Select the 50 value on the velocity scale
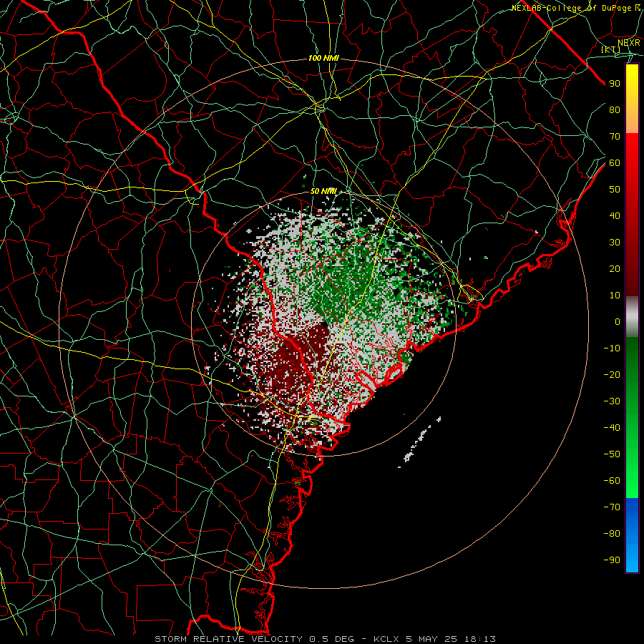This screenshot has height=644, width=644. [x=615, y=190]
